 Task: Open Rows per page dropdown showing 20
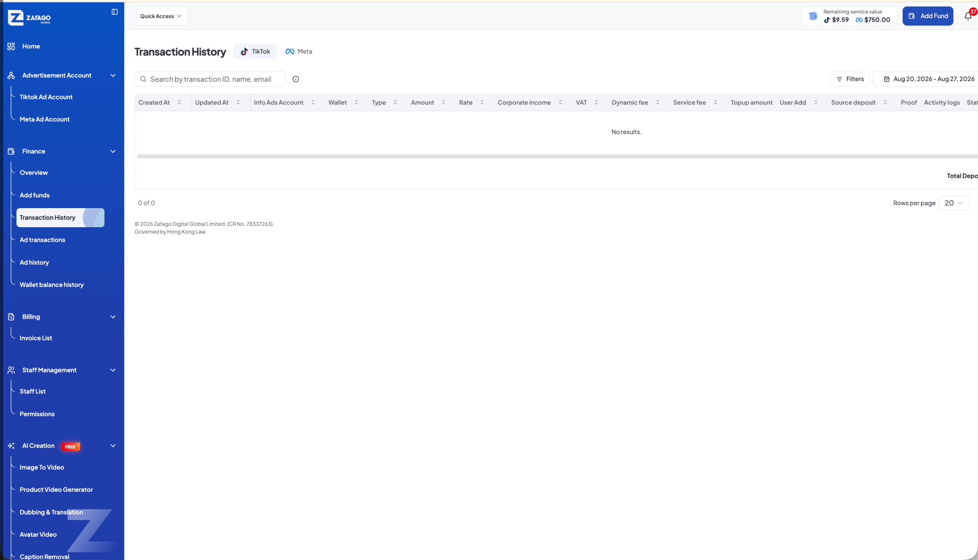(x=954, y=203)
